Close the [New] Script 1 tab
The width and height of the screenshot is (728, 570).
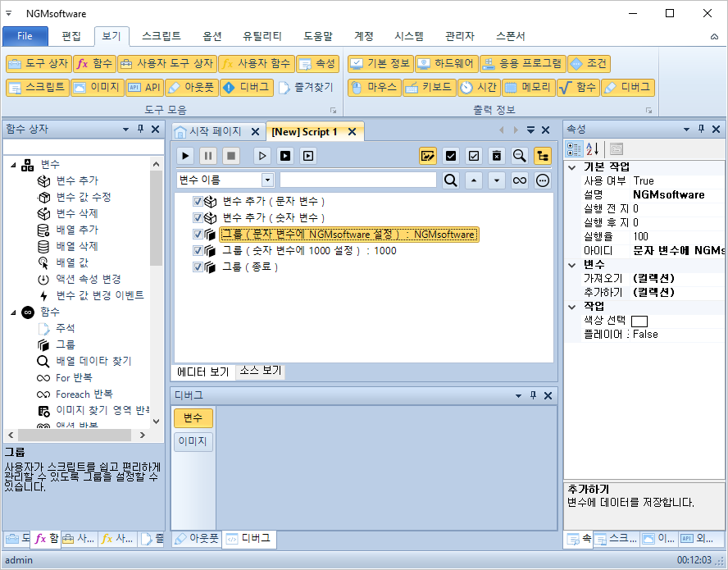coord(352,132)
